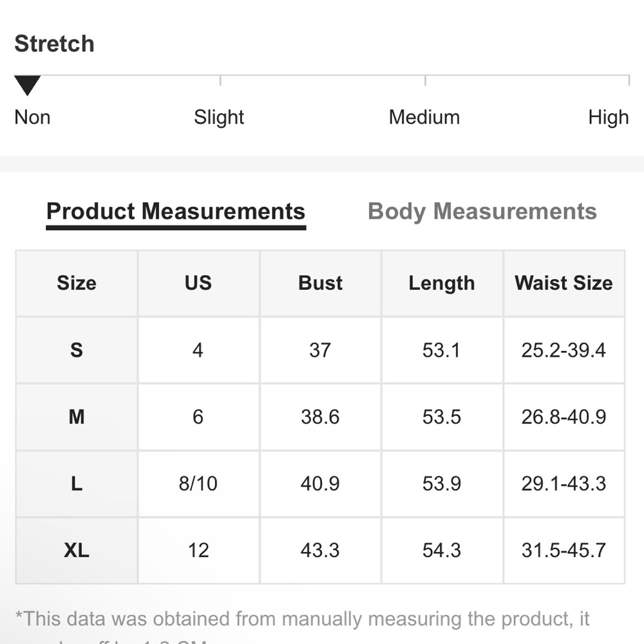644x644 pixels.
Task: Click the 8/10 US size cell
Action: [198, 484]
